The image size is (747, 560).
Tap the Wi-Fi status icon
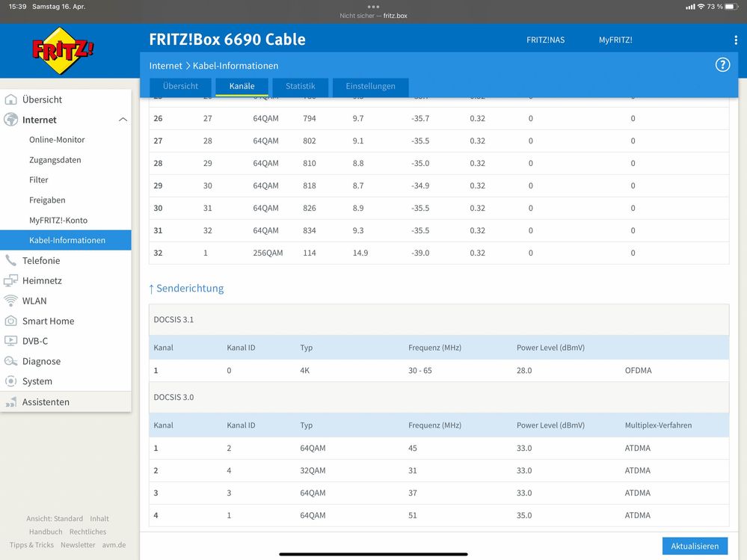point(701,7)
